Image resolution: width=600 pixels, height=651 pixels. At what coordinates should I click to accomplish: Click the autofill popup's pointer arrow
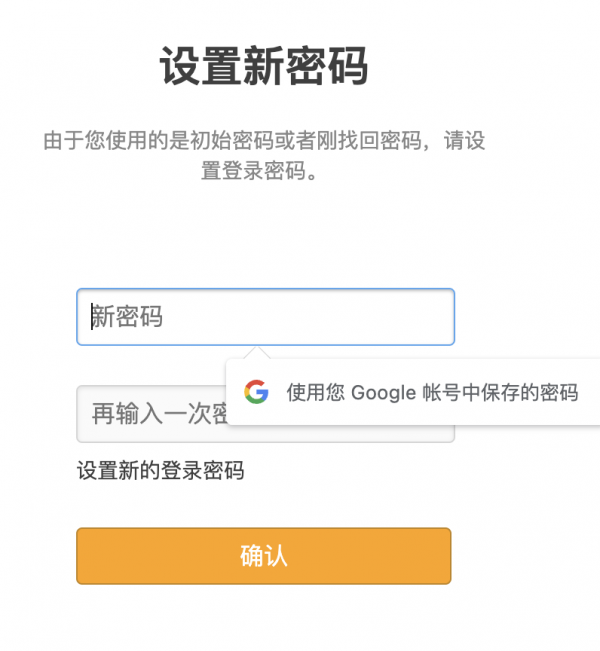point(257,352)
